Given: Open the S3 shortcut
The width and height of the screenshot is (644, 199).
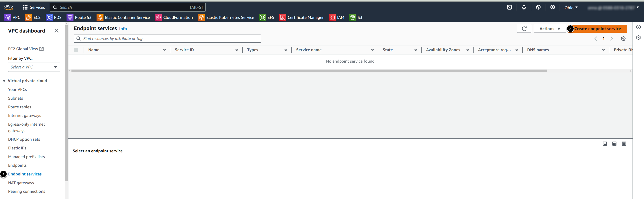Looking at the screenshot, I should [x=356, y=17].
